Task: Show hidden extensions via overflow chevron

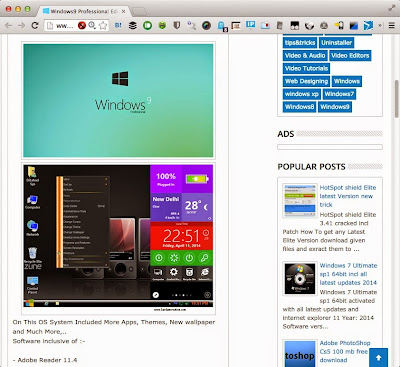Action: [x=380, y=25]
